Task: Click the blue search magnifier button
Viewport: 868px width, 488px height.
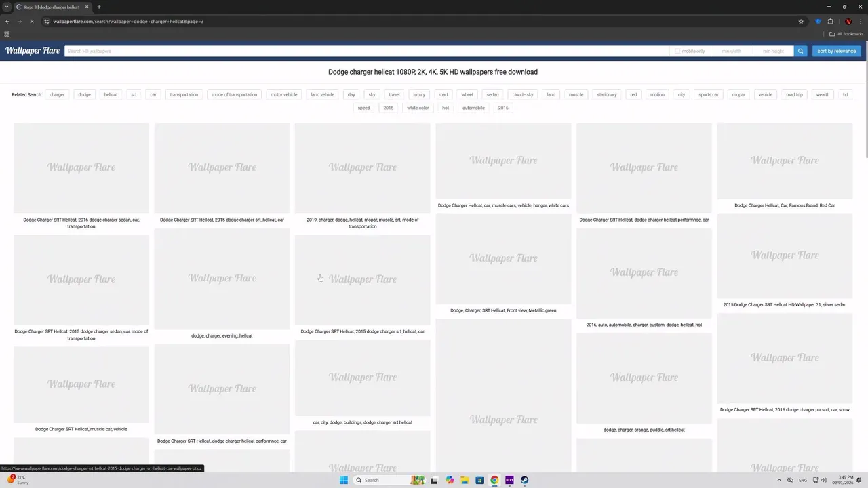Action: coord(800,51)
